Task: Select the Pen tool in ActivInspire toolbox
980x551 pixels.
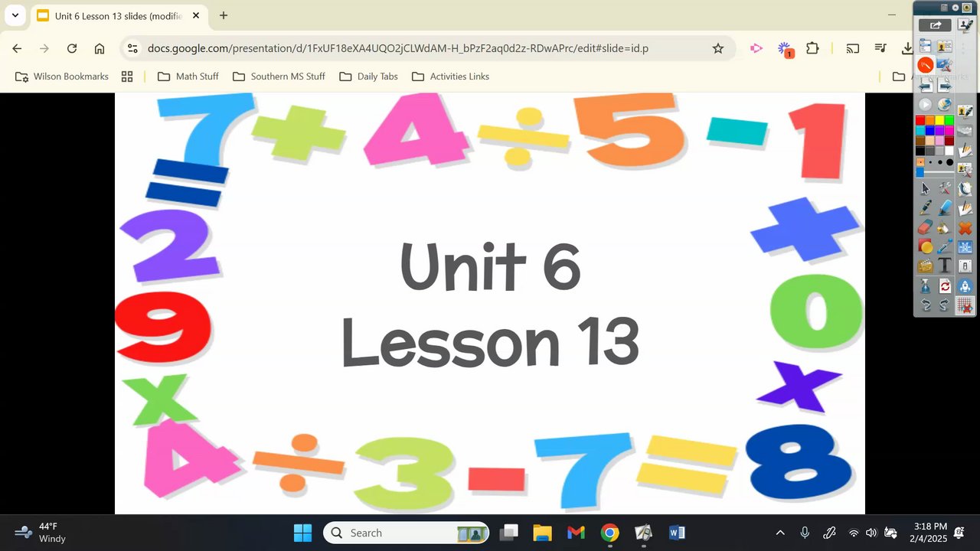Action: [926, 207]
